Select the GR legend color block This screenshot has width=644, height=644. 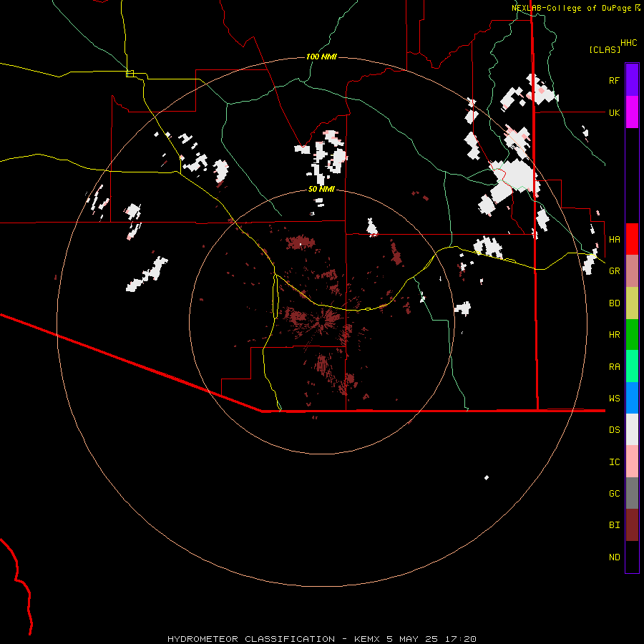tap(632, 271)
